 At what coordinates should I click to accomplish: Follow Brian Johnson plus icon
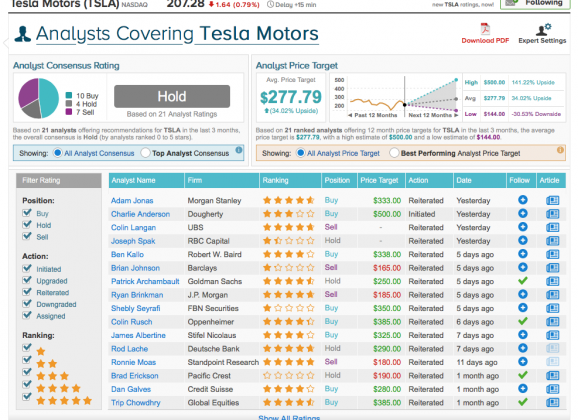click(522, 267)
